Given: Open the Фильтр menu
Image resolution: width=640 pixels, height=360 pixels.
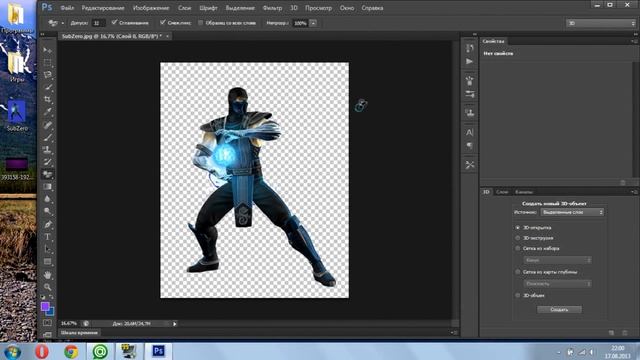Looking at the screenshot, I should pyautogui.click(x=272, y=8).
